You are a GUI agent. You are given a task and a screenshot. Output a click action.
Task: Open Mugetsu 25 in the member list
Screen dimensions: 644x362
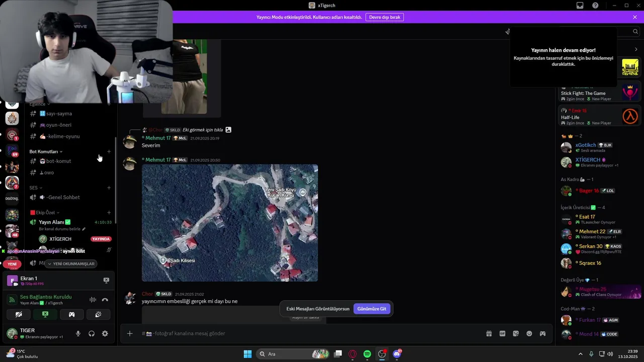pyautogui.click(x=600, y=292)
